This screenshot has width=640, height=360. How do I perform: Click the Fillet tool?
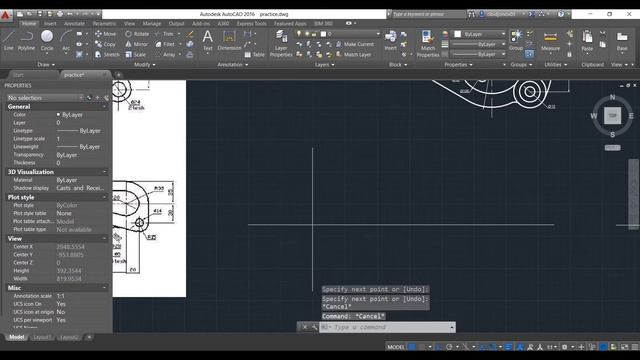pos(165,44)
